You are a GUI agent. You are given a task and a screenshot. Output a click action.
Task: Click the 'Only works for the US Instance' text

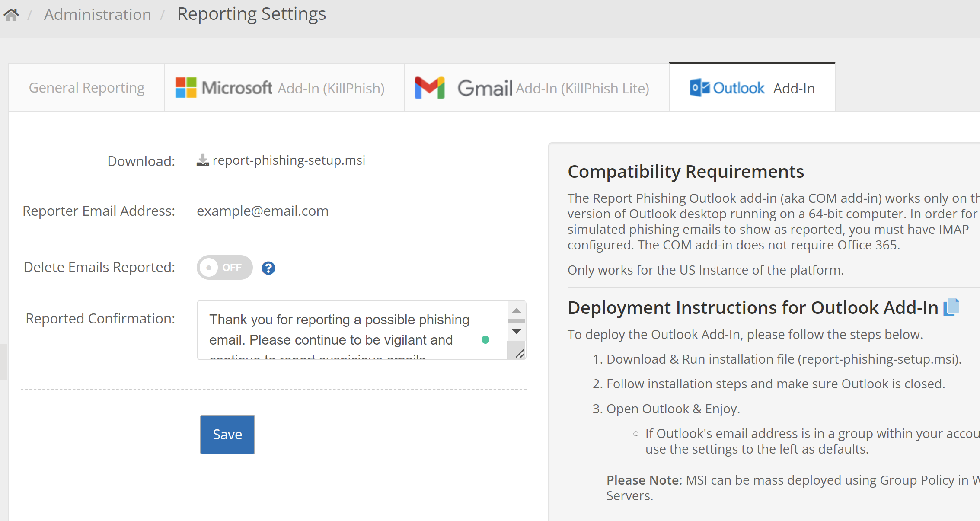pyautogui.click(x=705, y=270)
